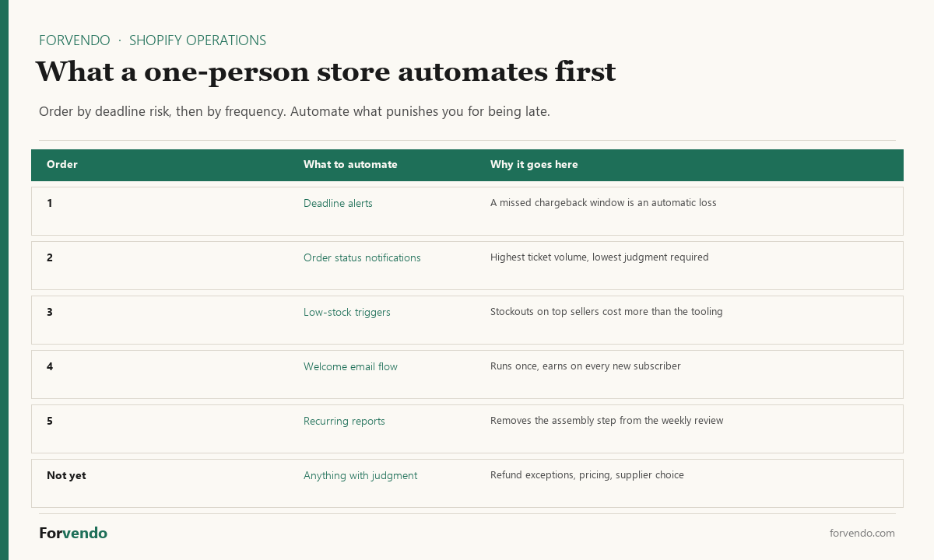The height and width of the screenshot is (560, 934).
Task: Select the 'Anything with judgment' cell
Action: click(x=360, y=475)
